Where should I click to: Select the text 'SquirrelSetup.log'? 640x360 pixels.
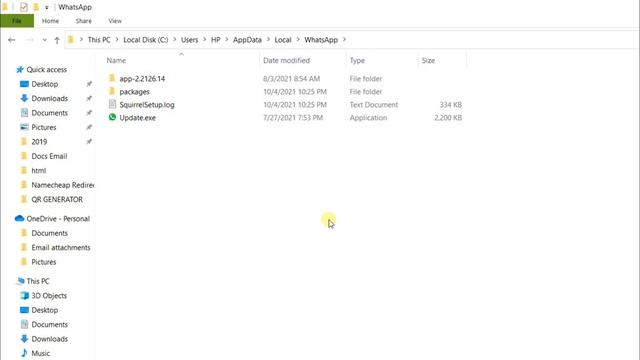tap(147, 105)
